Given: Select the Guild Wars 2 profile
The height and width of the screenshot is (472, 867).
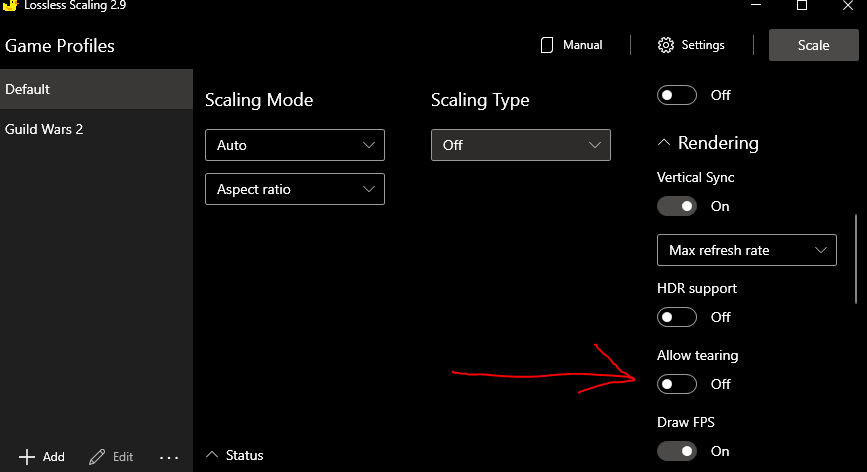Looking at the screenshot, I should (96, 129).
